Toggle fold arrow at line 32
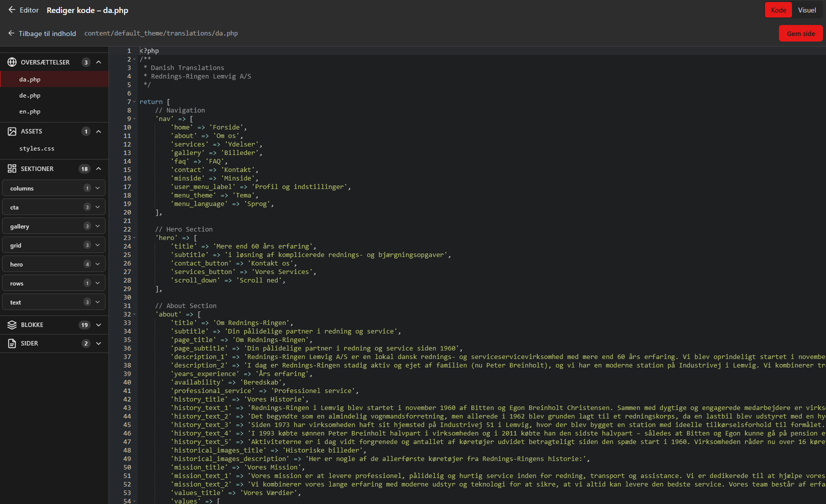Viewport: 826px width, 504px height. coord(135,314)
